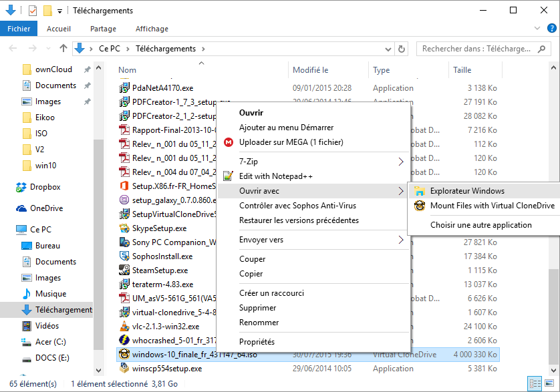The width and height of the screenshot is (560, 392).
Task: Click the search box for Téléchargements
Action: pyautogui.click(x=481, y=49)
